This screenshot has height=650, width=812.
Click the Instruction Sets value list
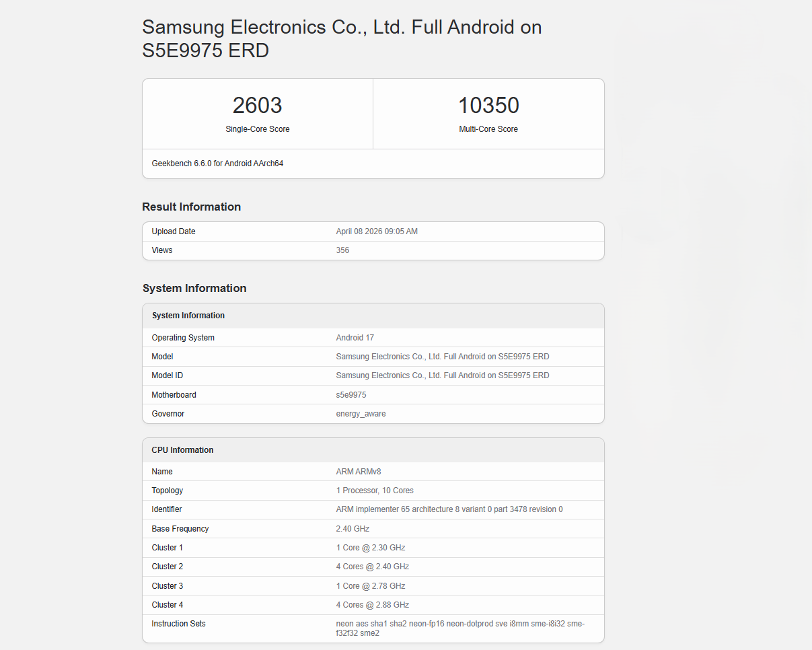click(x=460, y=628)
